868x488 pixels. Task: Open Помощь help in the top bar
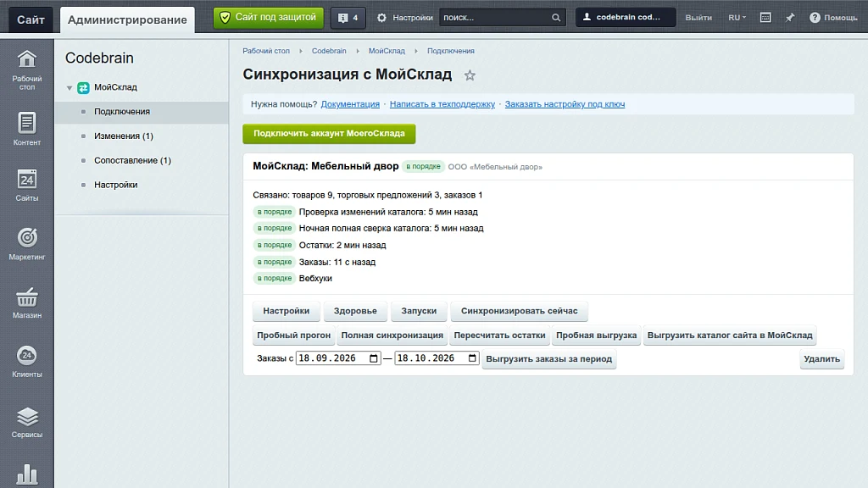[833, 18]
